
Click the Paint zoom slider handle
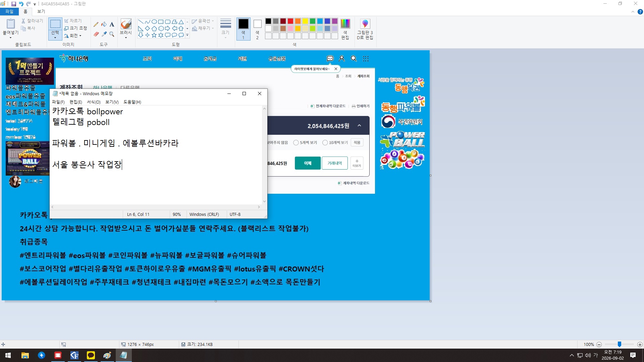pyautogui.click(x=620, y=344)
